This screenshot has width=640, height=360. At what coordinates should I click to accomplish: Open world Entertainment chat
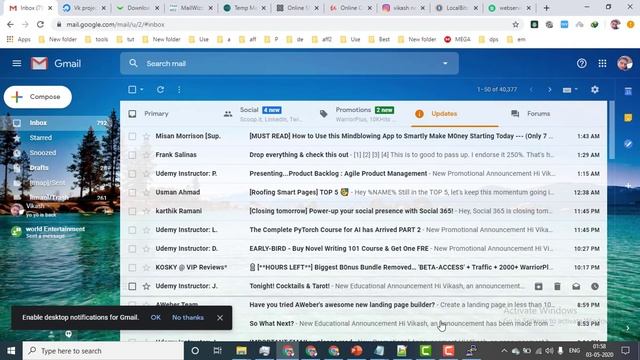click(x=56, y=232)
